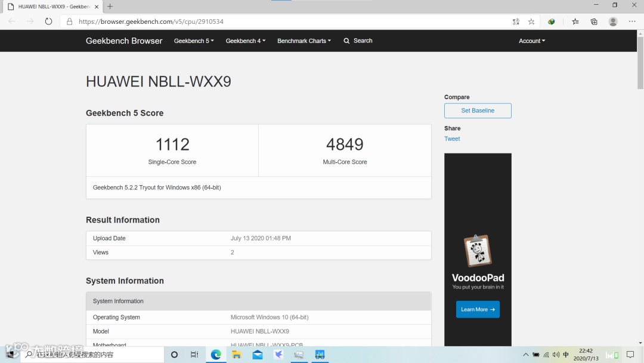Open the Mail app in the taskbar

258,355
